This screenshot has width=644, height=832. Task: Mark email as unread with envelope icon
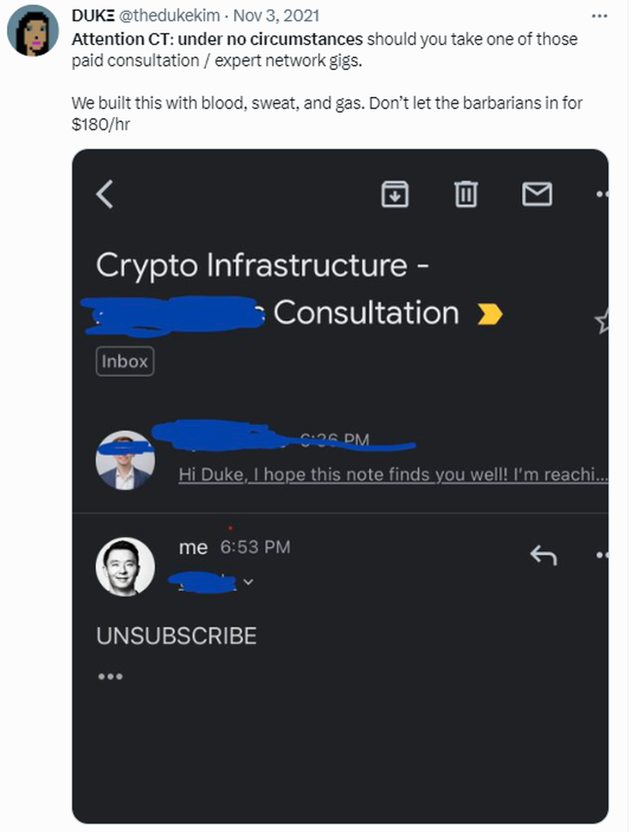pyautogui.click(x=537, y=194)
